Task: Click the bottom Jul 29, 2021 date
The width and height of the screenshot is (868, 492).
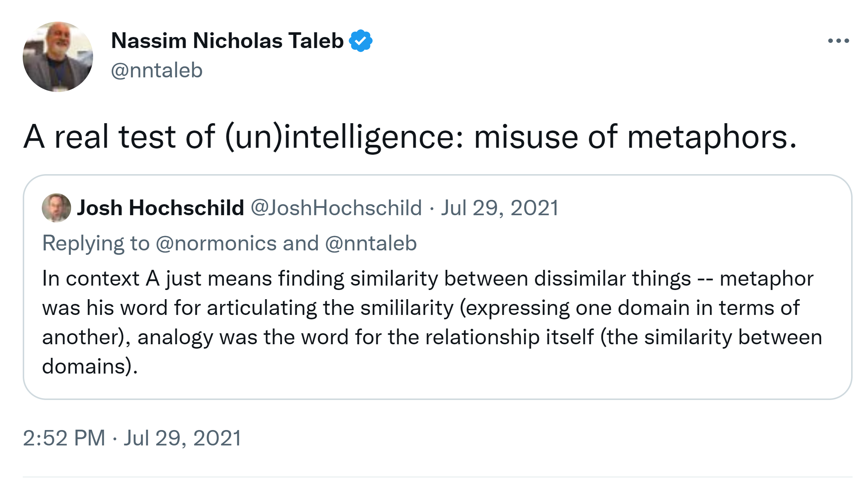Action: pyautogui.click(x=183, y=438)
